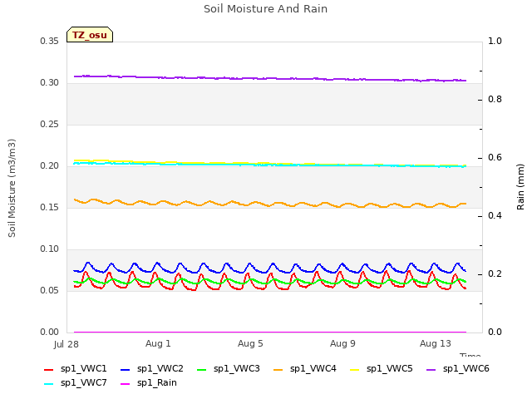Click the 0.0 rain axis tick label
This screenshot has width=532, height=399.
[495, 332]
